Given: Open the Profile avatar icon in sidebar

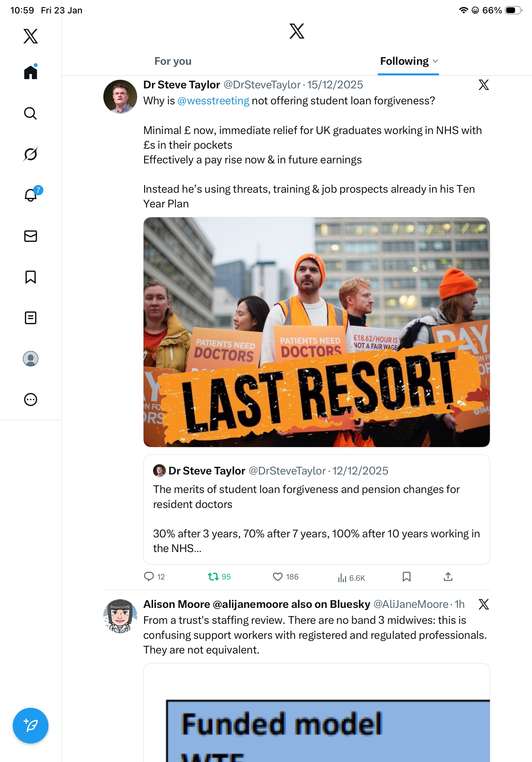Looking at the screenshot, I should point(31,359).
